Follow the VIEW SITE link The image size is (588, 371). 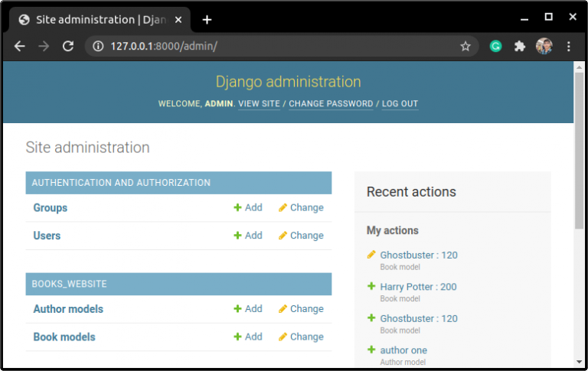click(259, 104)
